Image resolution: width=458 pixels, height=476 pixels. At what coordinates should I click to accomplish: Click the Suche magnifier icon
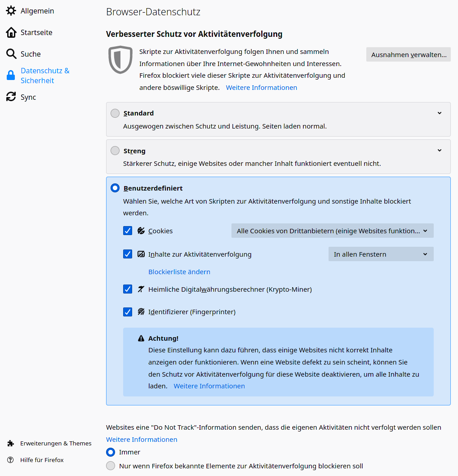[x=11, y=54]
